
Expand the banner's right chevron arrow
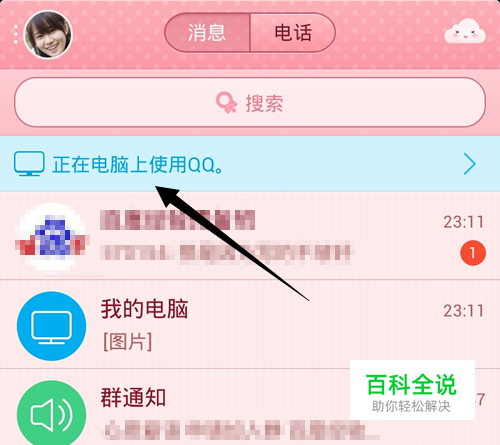pos(470,164)
